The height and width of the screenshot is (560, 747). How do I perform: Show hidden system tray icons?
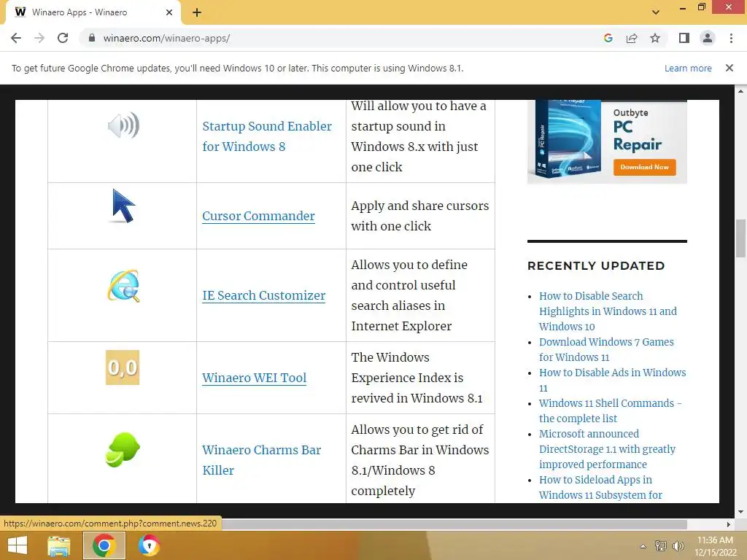tap(643, 546)
